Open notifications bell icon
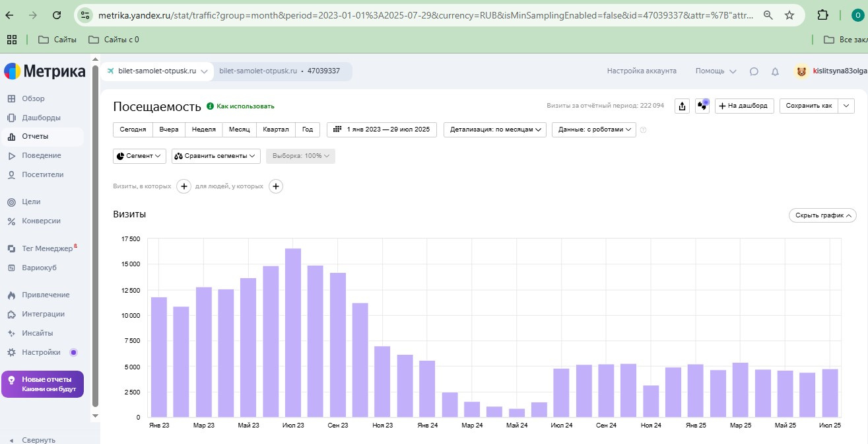The height and width of the screenshot is (444, 868). pos(775,71)
